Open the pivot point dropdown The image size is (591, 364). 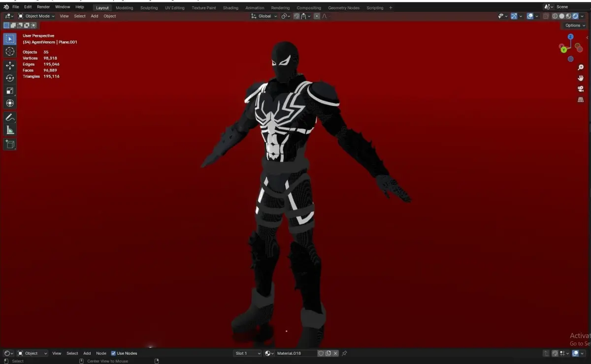286,16
